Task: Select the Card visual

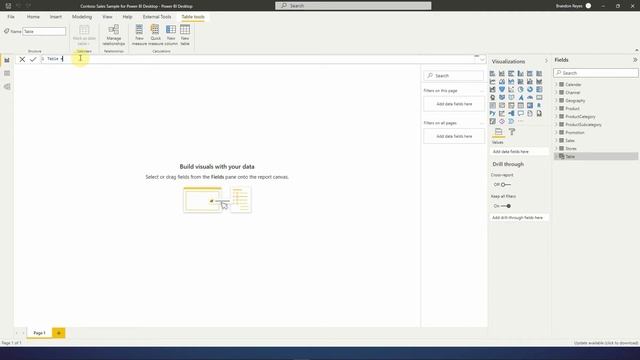Action: point(539,98)
